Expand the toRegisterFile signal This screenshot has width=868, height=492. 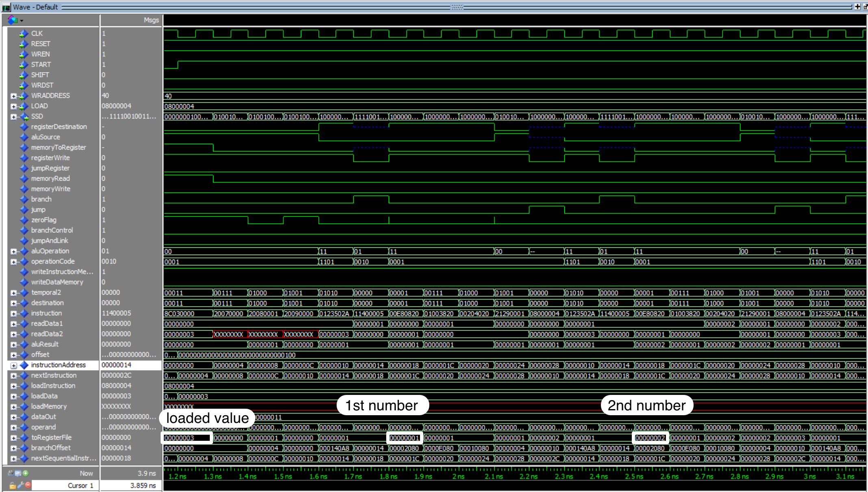pos(13,438)
